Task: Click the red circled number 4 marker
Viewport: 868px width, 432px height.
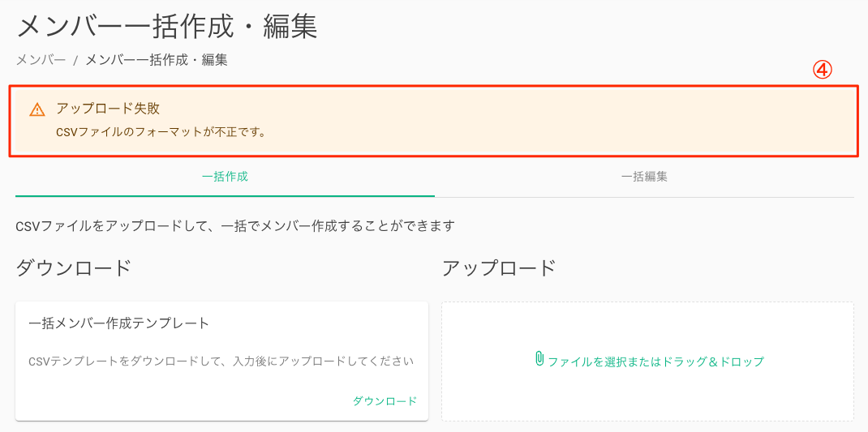Action: click(822, 70)
